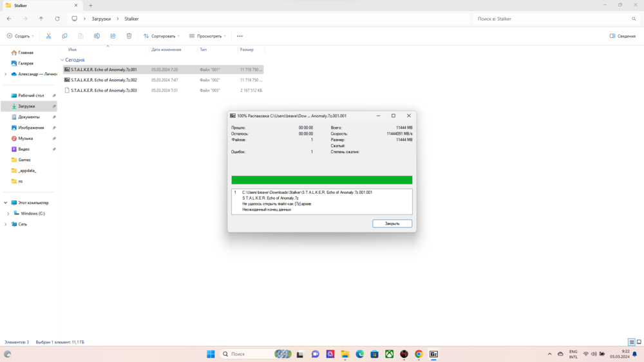Image resolution: width=644 pixels, height=362 pixels.
Task: Toggle the large thumbnails view layout
Action: pyautogui.click(x=639, y=342)
